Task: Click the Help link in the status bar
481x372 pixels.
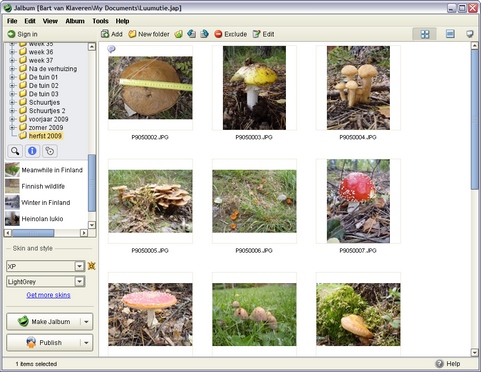Action: point(453,364)
